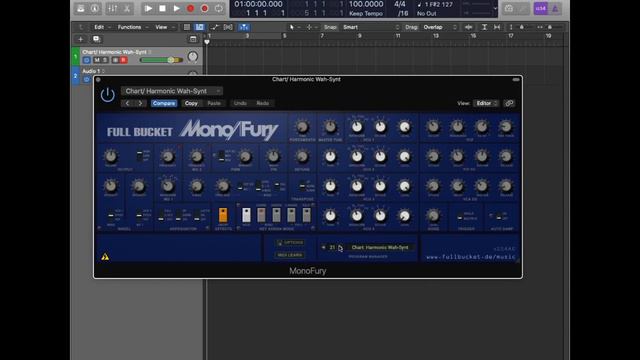Solo the Chart/ Harmonic Wah-Synt track

105,60
